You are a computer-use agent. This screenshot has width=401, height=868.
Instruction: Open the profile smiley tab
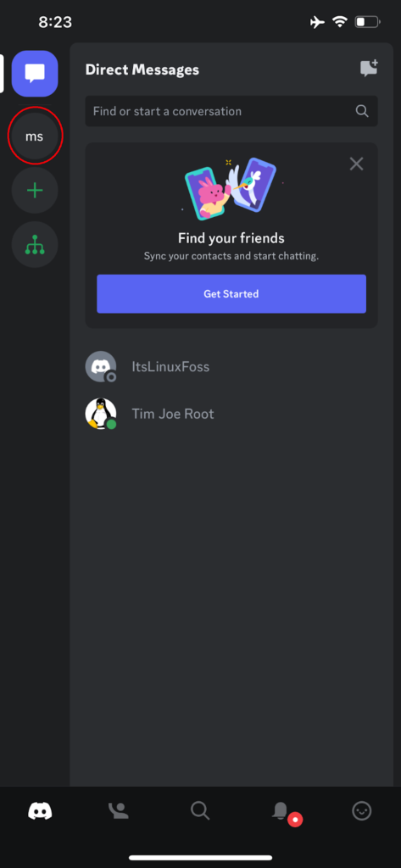tap(362, 811)
